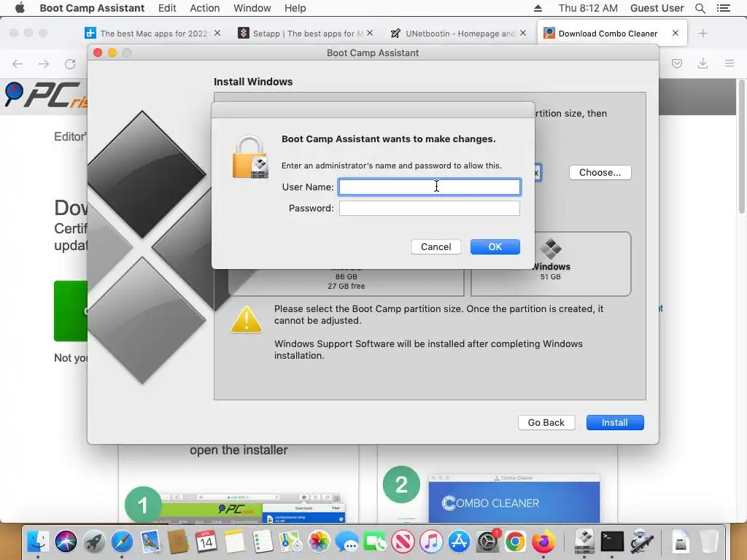Open FaceTime in the Dock

point(375,542)
